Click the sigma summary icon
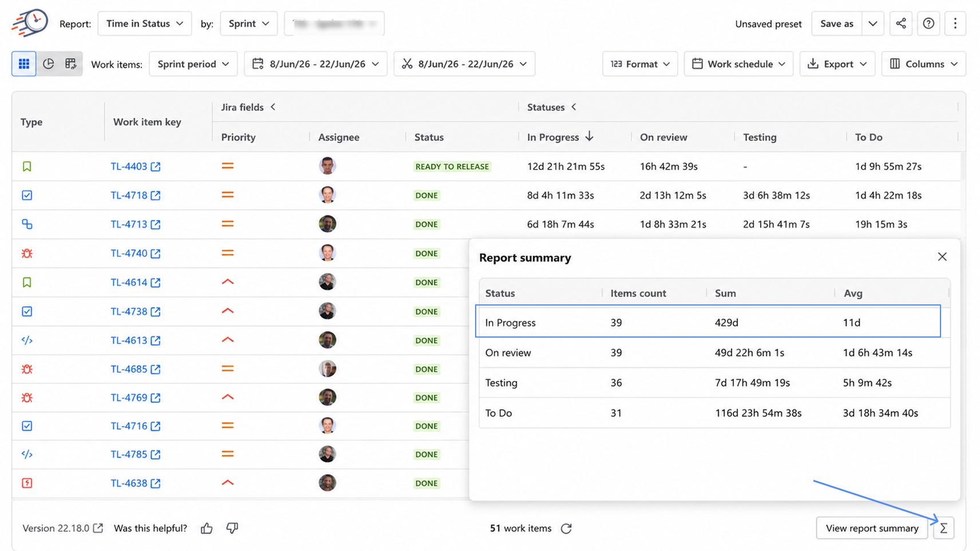 pyautogui.click(x=943, y=528)
